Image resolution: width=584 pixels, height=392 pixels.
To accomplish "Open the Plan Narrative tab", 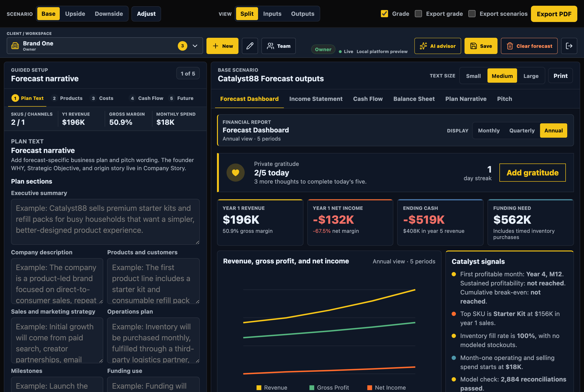I will pos(466,99).
